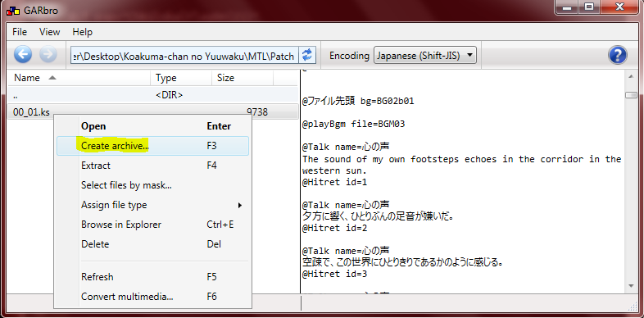
Task: Open the Encoding Japanese (Shift-JIS) dropdown
Action: [x=424, y=56]
